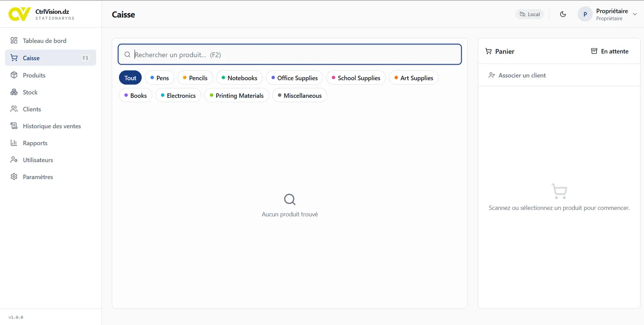
Task: Filter products by Pencils category
Action: (x=195, y=78)
